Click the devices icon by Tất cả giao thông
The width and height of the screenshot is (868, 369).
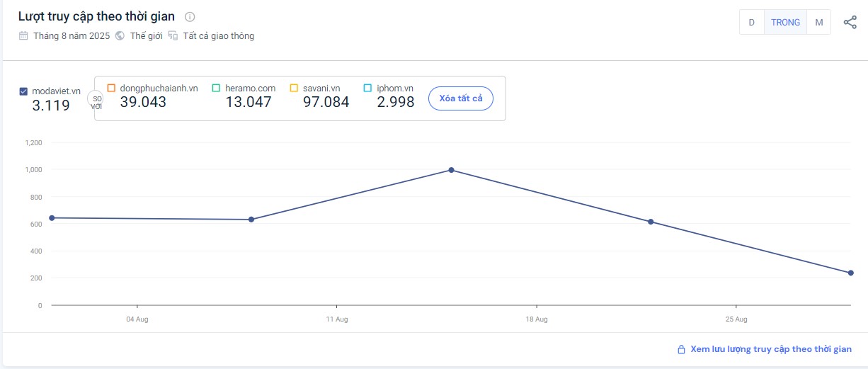(x=173, y=36)
